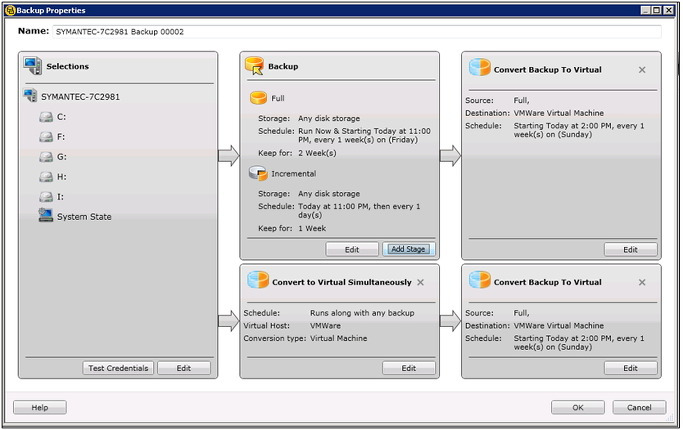683x430 pixels.
Task: Click the "Keep for: 2 Week(s)" value
Action: [317, 153]
